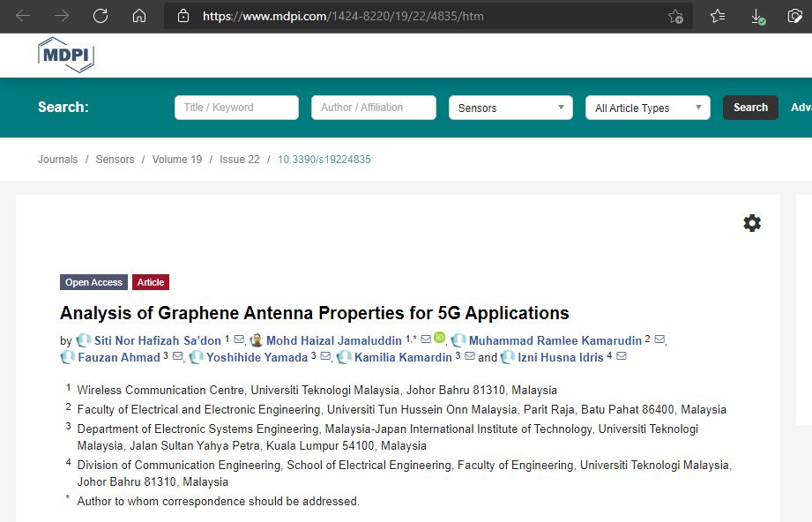Click the red Article badge
Screen dimensions: 812x522
click(x=151, y=282)
